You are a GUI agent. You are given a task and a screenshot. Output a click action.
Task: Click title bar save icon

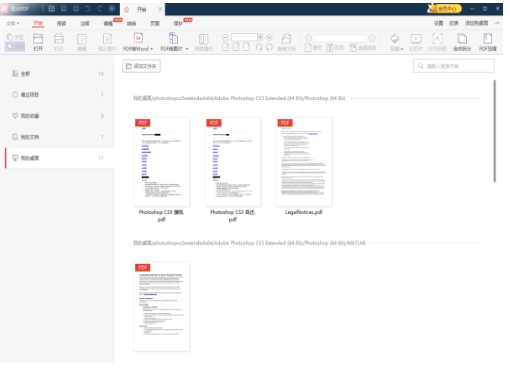click(64, 9)
